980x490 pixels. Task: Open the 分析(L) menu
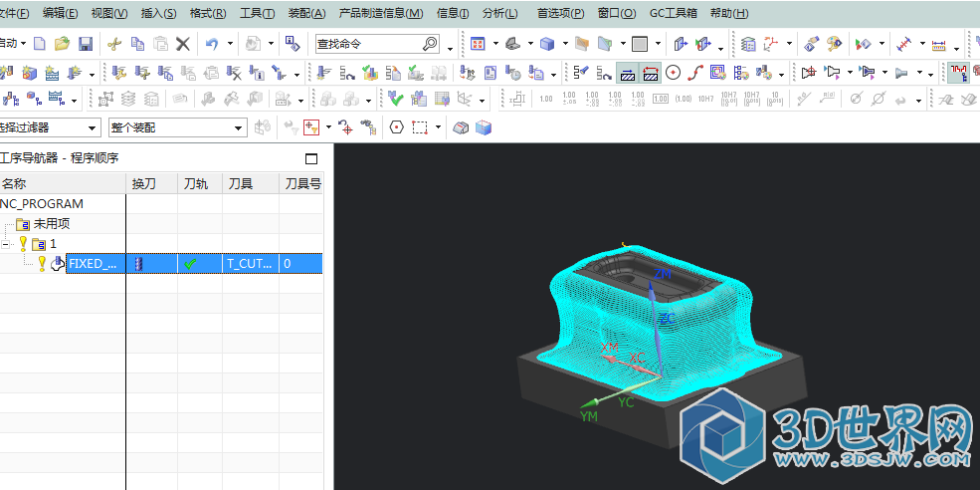pos(500,13)
